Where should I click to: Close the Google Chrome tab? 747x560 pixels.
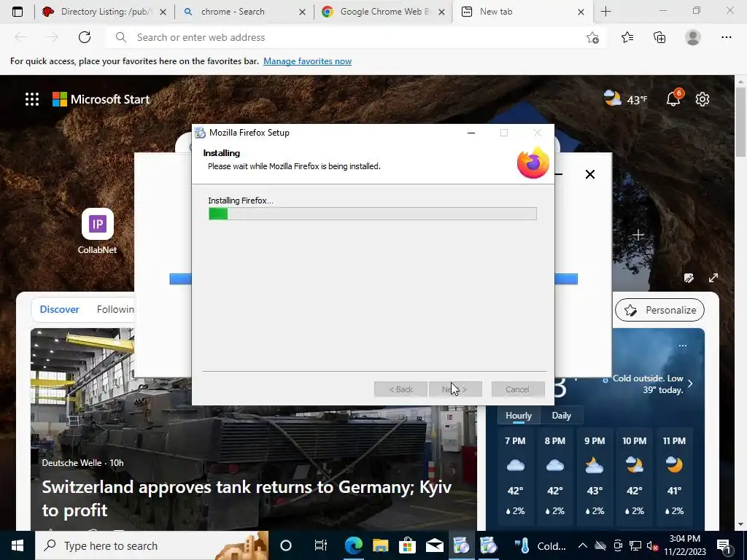(441, 12)
